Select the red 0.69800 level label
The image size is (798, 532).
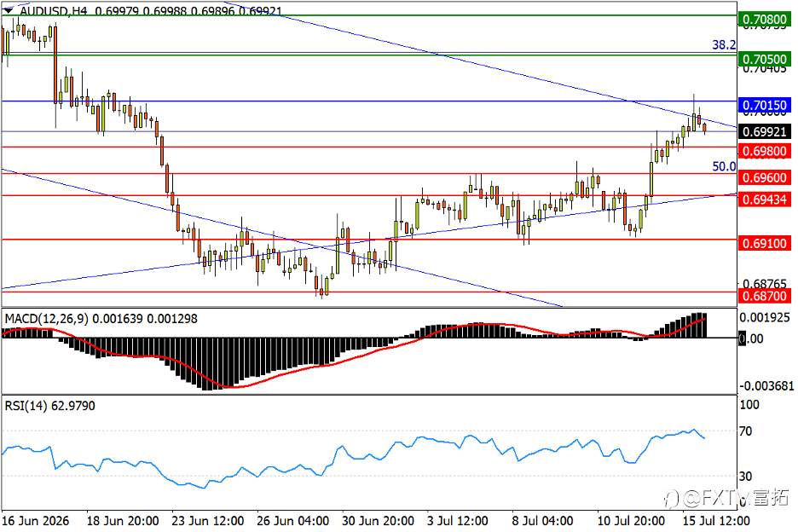pos(765,151)
